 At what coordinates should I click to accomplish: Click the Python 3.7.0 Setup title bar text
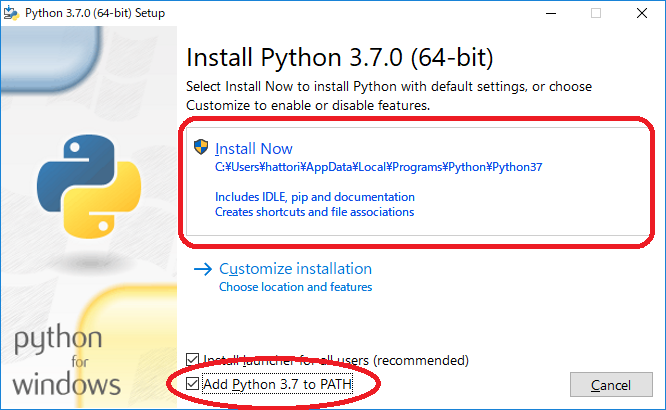(95, 13)
